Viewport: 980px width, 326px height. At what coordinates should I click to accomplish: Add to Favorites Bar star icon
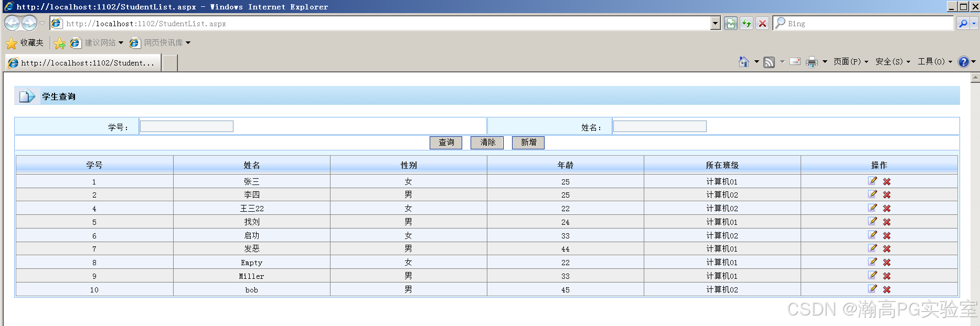60,43
